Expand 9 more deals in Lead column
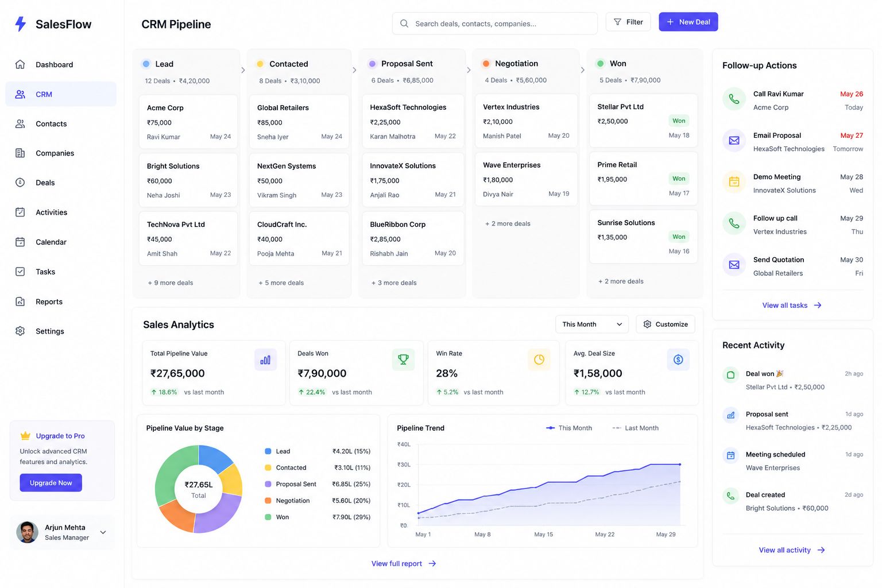Image resolution: width=882 pixels, height=588 pixels. [171, 283]
